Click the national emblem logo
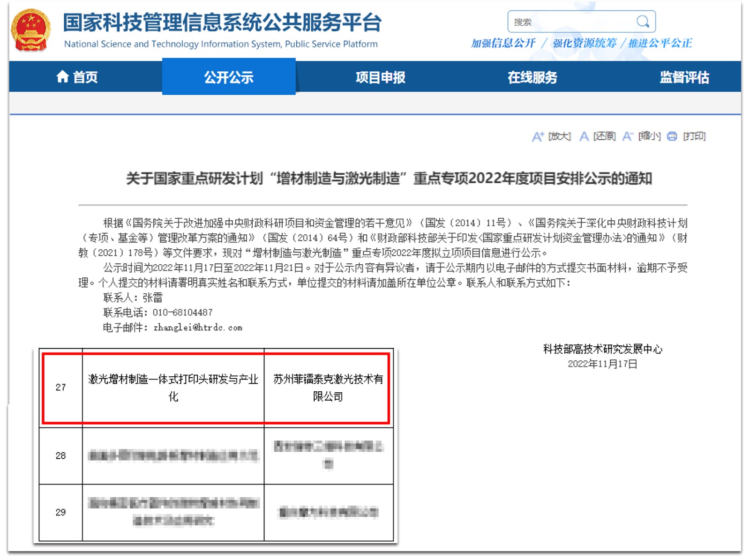Screen dimensions: 750x560 tap(30, 30)
